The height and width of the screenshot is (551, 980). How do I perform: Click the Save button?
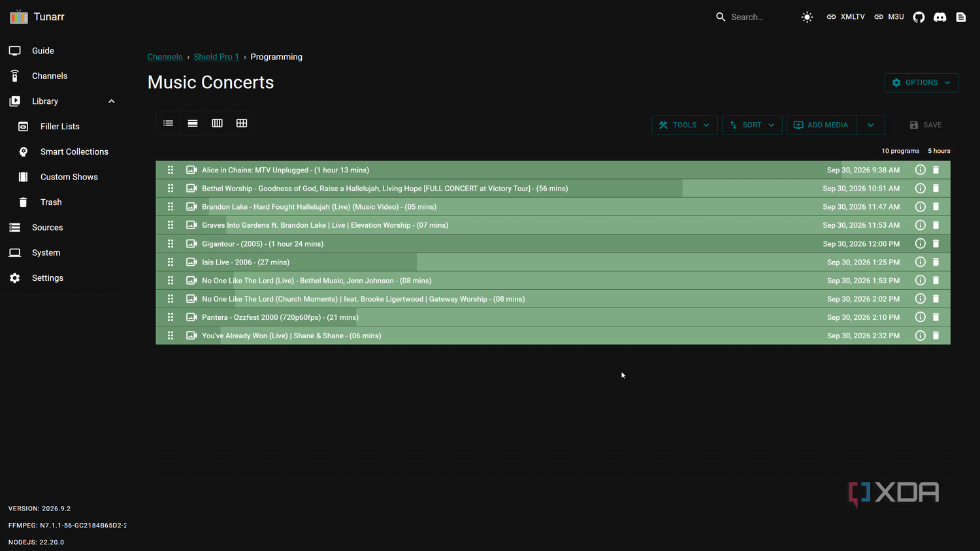click(925, 125)
